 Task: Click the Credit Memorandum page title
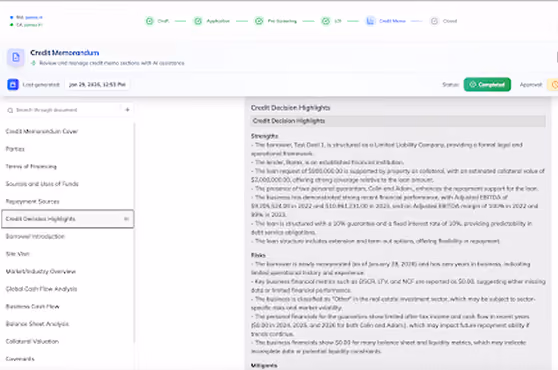tap(64, 53)
